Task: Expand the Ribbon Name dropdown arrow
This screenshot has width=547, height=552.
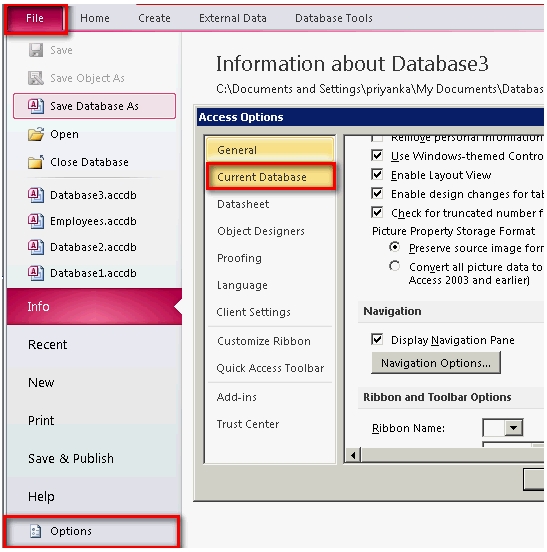Action: (514, 428)
